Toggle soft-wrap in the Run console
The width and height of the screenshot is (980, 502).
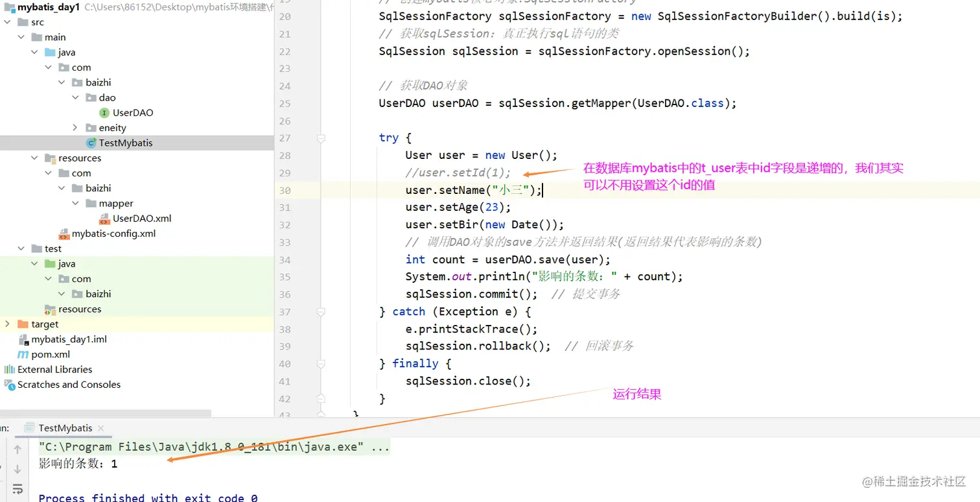[x=17, y=488]
